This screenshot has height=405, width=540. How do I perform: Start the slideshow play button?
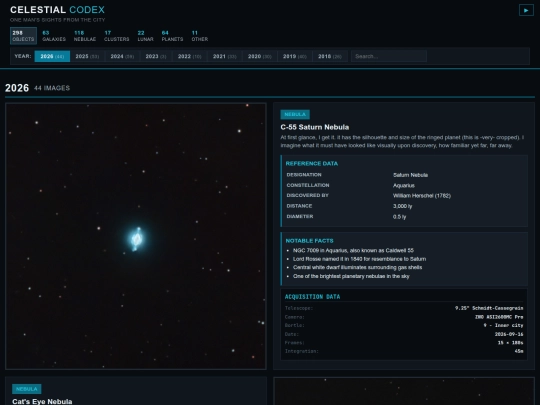point(526,10)
